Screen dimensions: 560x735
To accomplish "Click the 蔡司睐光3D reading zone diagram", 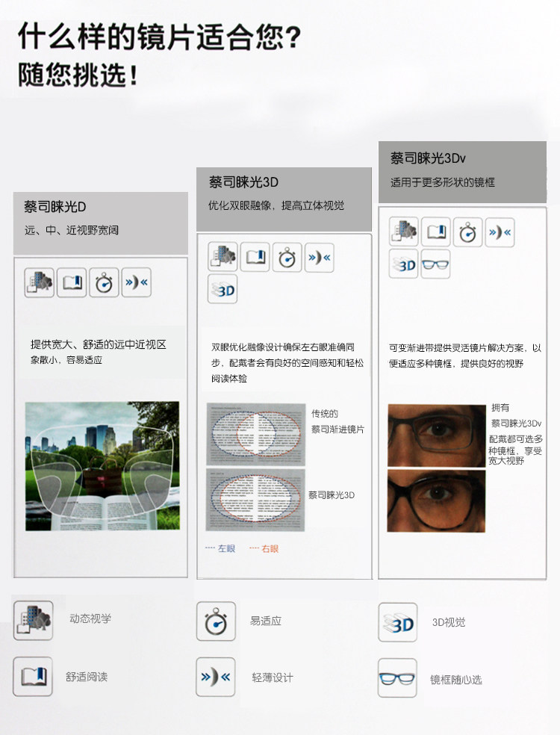I will 256,500.
